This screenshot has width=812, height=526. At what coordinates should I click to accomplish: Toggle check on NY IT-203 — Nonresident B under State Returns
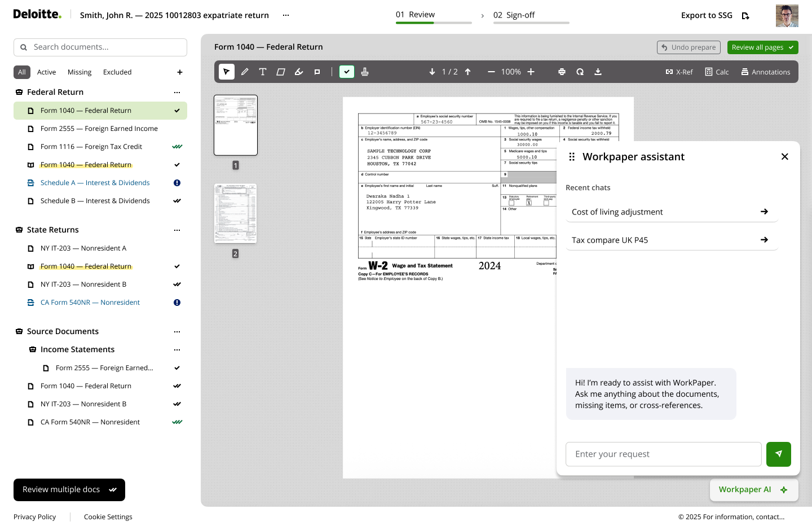click(177, 284)
